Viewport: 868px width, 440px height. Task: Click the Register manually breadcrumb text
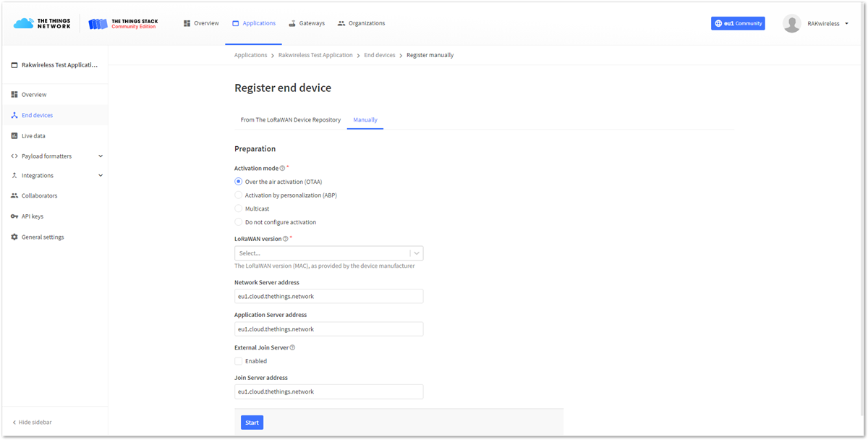(x=430, y=55)
